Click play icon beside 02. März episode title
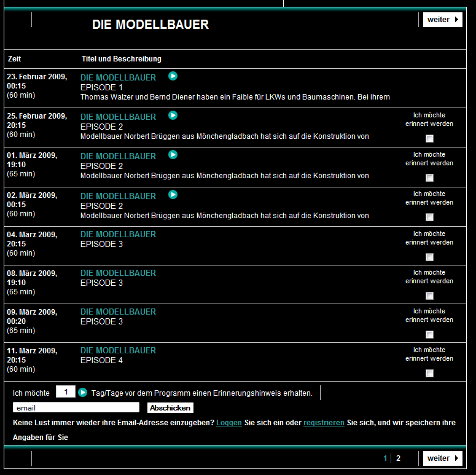This screenshot has height=475, width=476. click(173, 195)
